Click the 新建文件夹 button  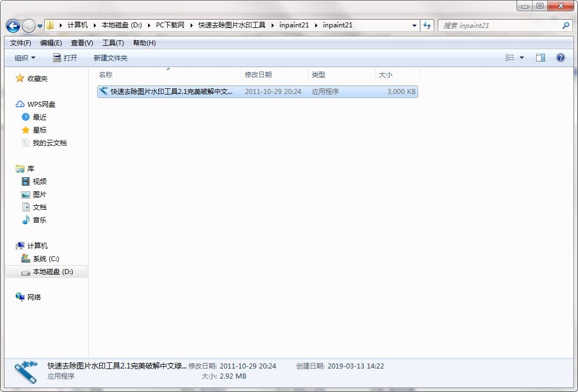click(x=111, y=58)
